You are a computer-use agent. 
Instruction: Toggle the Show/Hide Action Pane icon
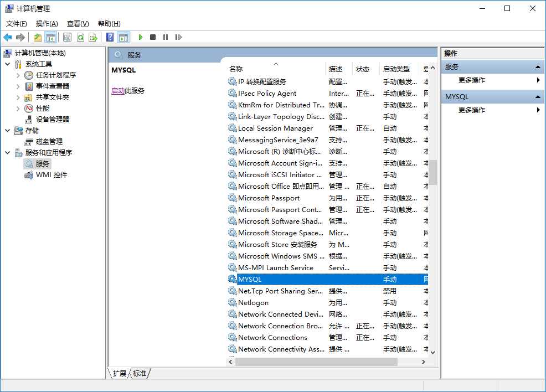123,37
